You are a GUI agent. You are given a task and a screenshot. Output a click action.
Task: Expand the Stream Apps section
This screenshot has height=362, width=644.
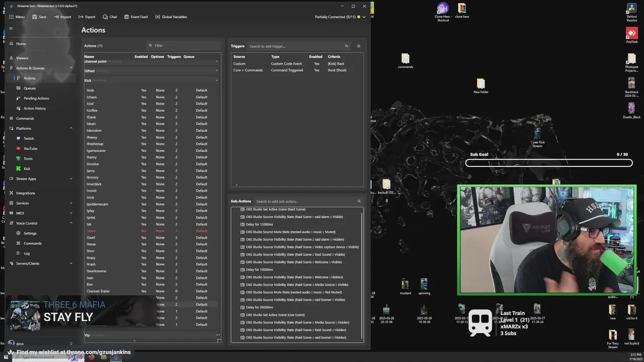point(71,178)
